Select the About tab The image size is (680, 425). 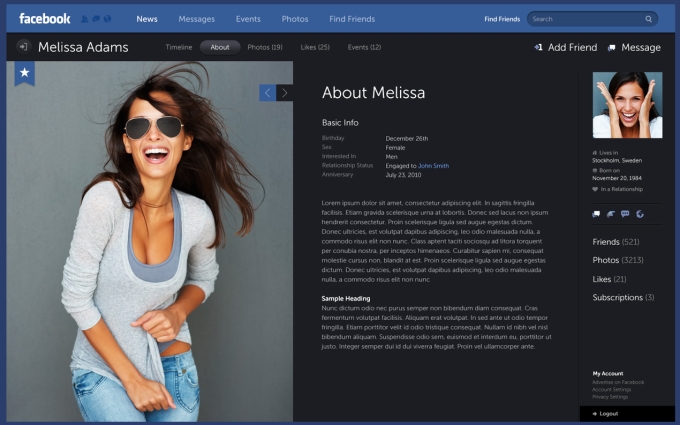pyautogui.click(x=220, y=47)
